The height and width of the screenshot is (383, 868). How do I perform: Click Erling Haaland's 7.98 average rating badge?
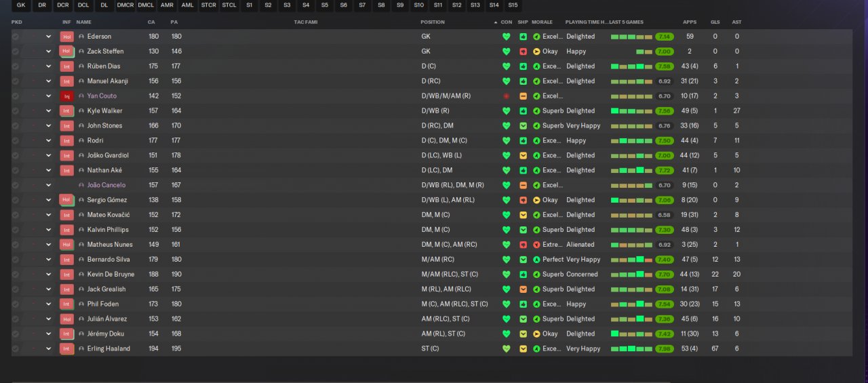[x=665, y=349]
